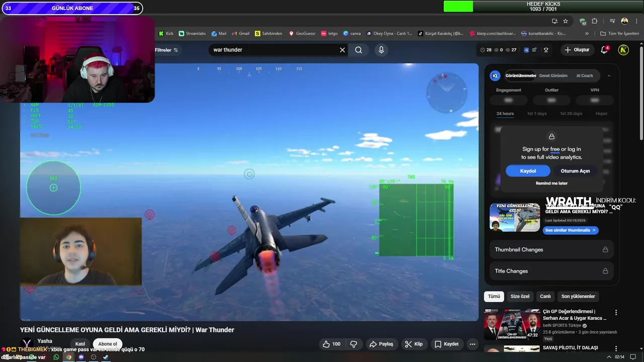Click the Oluştur create button
The width and height of the screenshot is (644, 362).
[x=577, y=50]
